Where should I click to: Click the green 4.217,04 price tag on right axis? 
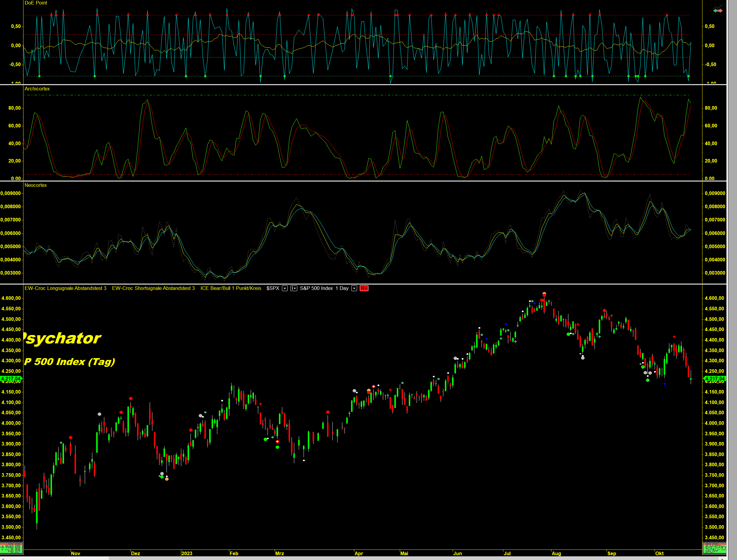714,378
